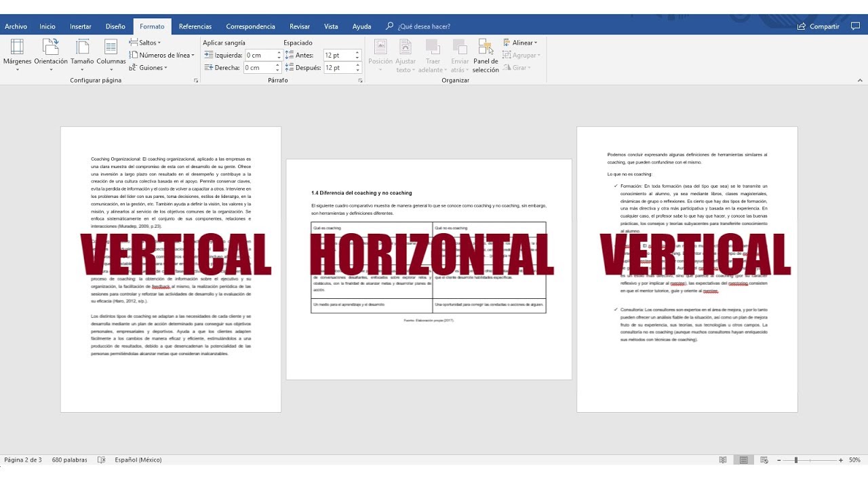Switch to Read Mode view

(723, 460)
